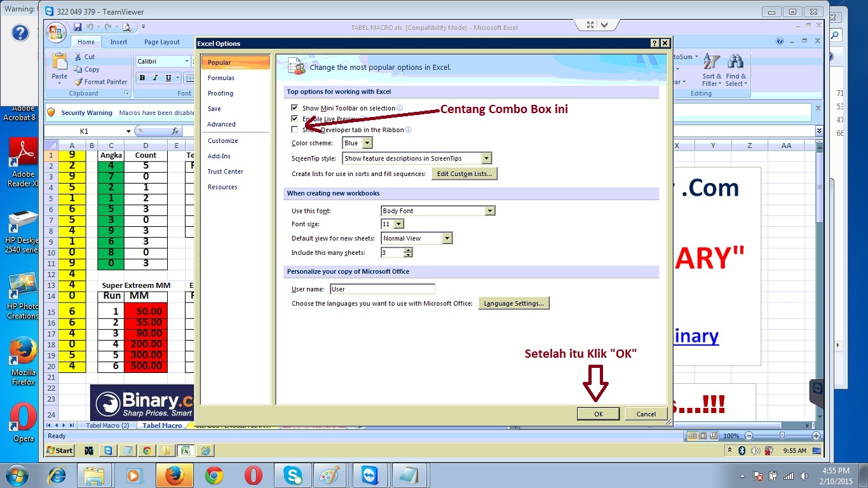The width and height of the screenshot is (868, 488).
Task: Click the User name text field
Action: coord(383,289)
